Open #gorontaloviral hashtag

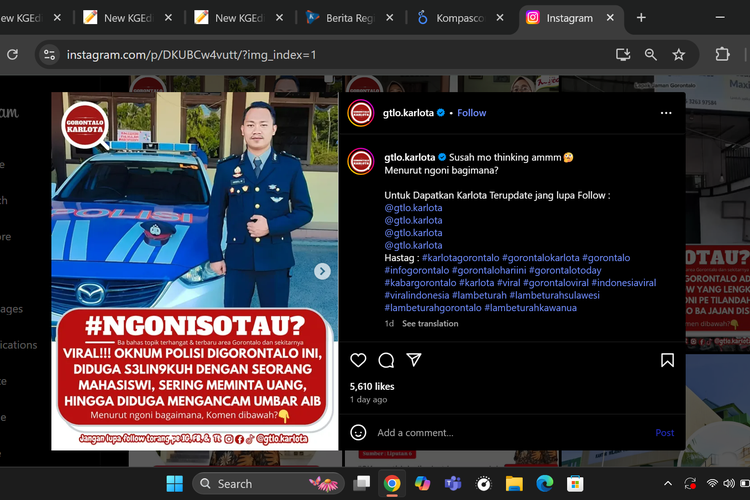pyautogui.click(x=556, y=283)
